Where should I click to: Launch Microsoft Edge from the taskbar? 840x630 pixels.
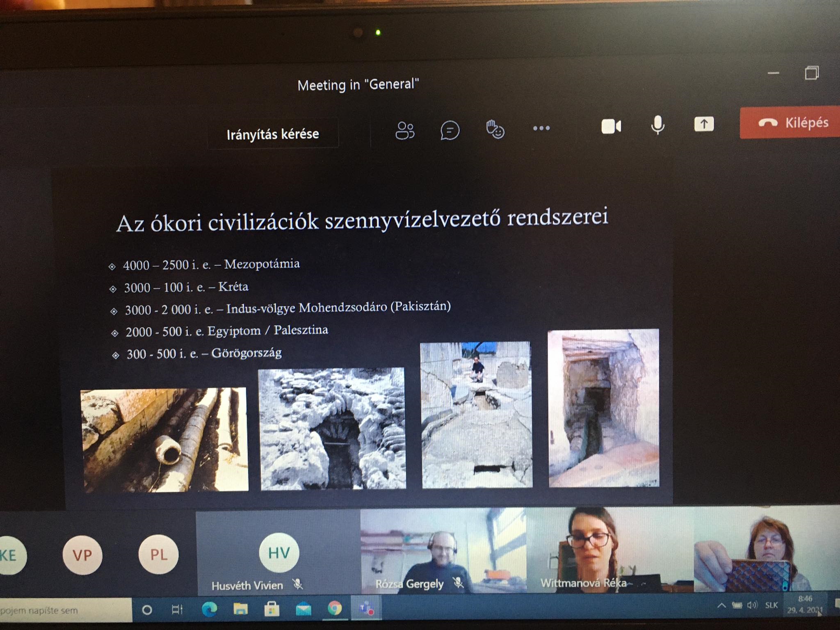coord(209,609)
